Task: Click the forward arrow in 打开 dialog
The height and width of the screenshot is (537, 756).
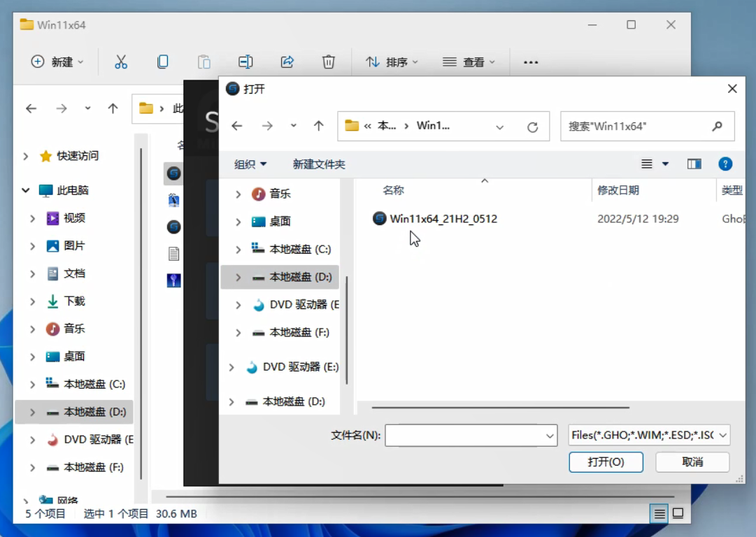Action: tap(267, 127)
